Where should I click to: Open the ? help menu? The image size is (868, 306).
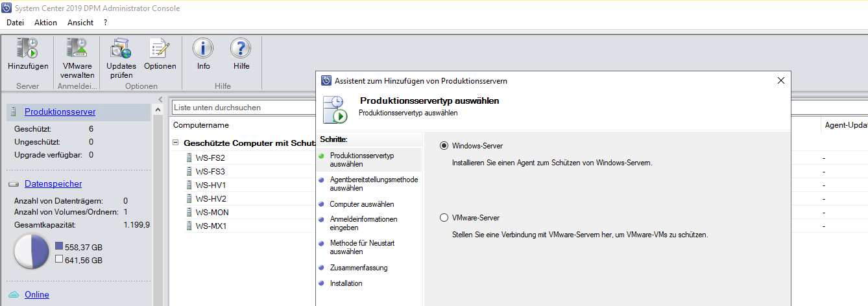click(105, 23)
